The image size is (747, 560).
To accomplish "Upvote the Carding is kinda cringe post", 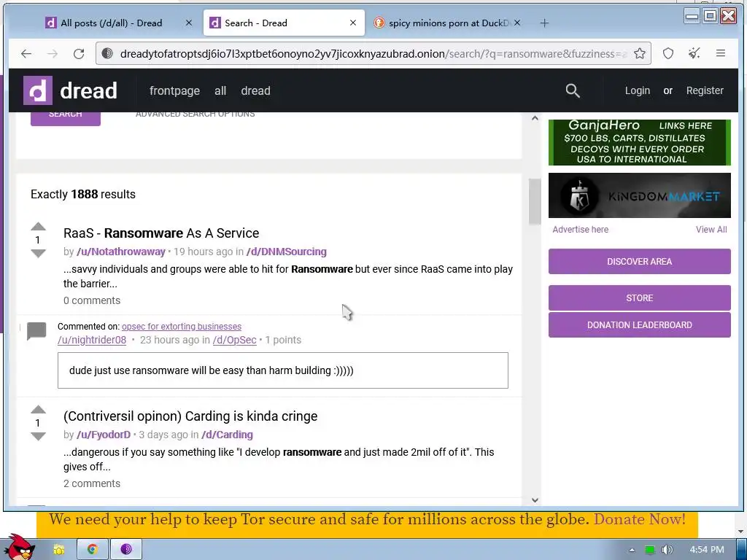I will pyautogui.click(x=38, y=410).
